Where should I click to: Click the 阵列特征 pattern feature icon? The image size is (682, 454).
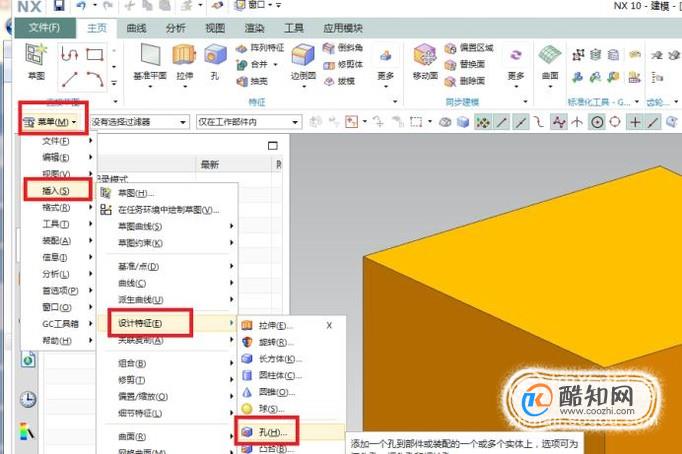(242, 48)
